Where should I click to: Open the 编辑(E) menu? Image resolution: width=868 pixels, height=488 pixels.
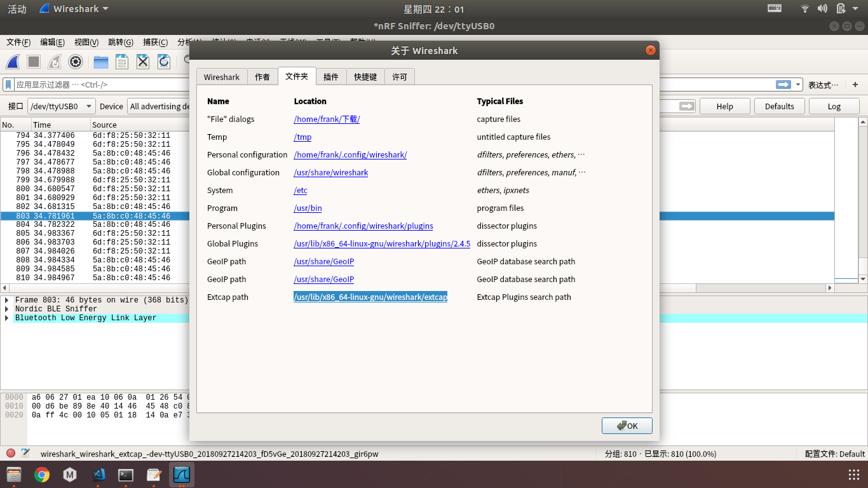click(x=52, y=43)
